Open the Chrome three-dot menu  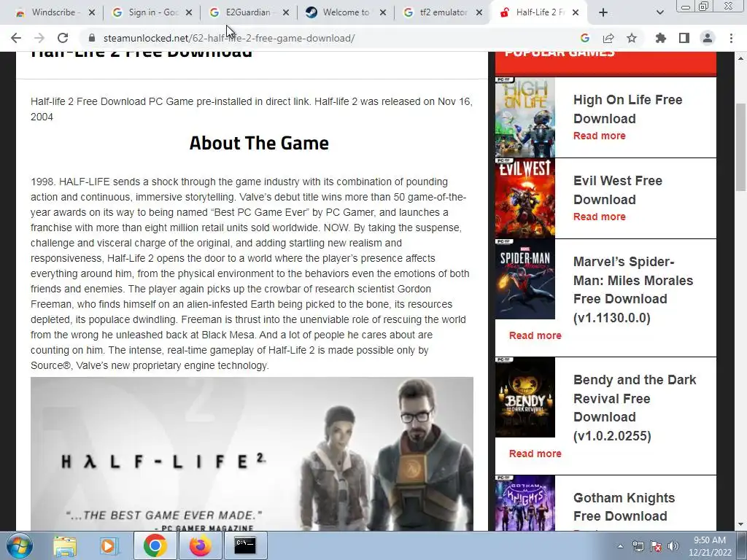coord(731,38)
